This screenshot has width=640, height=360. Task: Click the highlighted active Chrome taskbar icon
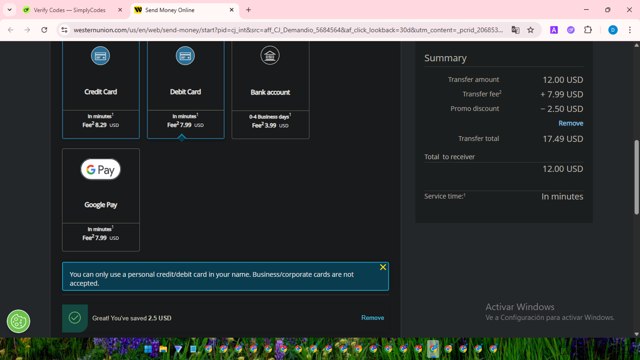433,349
